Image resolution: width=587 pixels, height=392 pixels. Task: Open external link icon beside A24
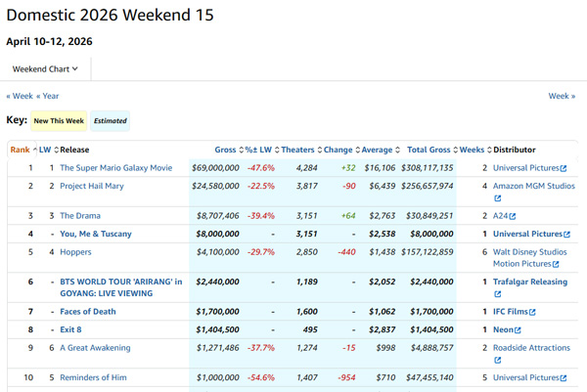512,216
